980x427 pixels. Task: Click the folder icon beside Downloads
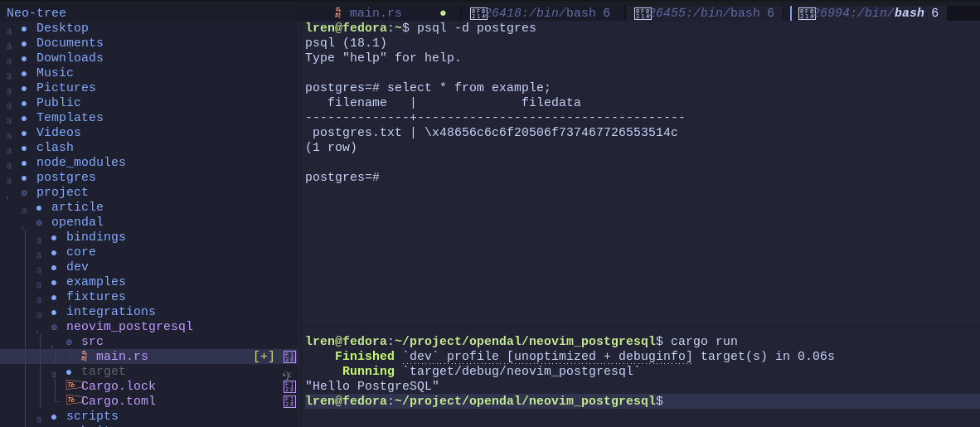(24, 58)
